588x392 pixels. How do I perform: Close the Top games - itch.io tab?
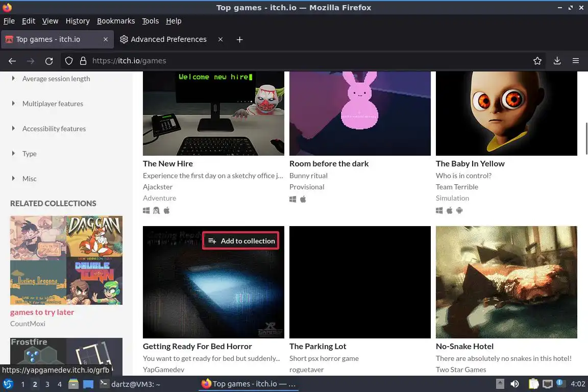pos(106,39)
